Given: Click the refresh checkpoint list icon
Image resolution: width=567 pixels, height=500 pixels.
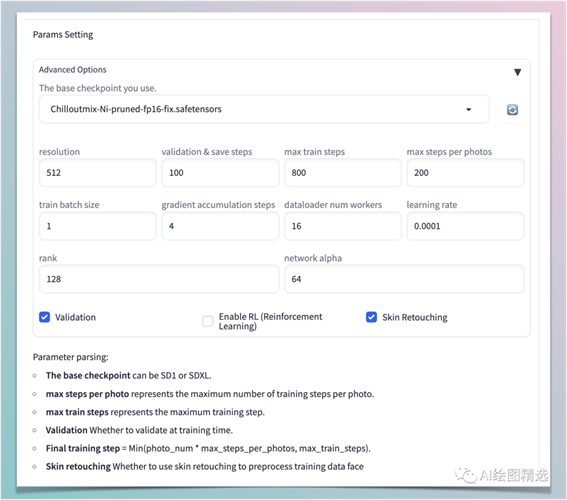Looking at the screenshot, I should 512,110.
